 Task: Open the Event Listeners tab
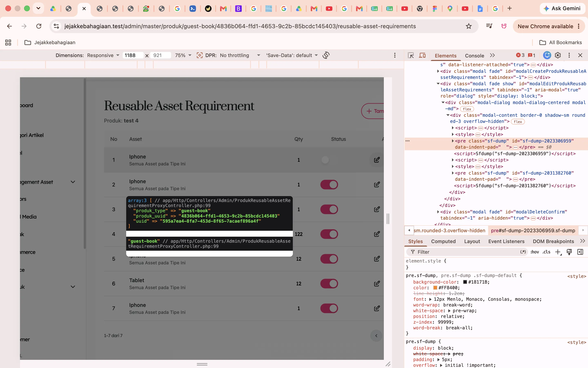506,241
